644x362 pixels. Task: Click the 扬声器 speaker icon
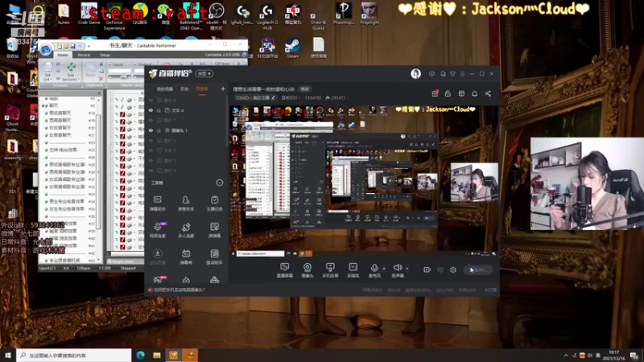[x=397, y=269]
